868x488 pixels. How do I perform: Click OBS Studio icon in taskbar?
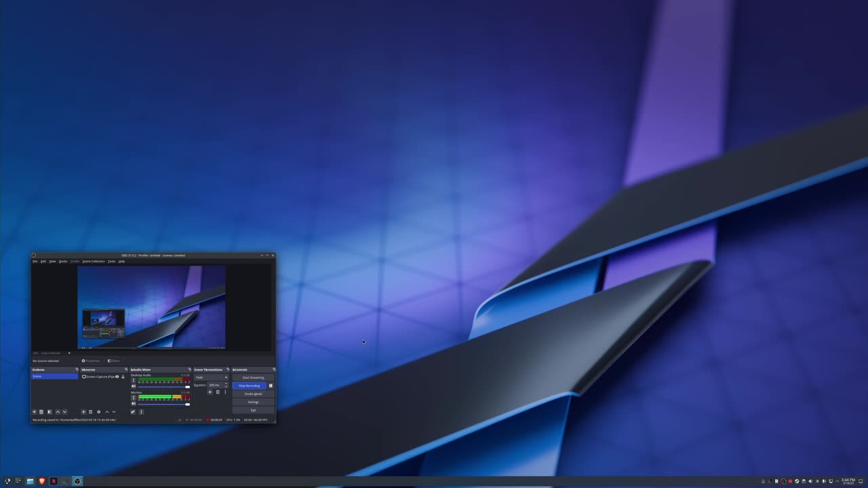pos(77,481)
